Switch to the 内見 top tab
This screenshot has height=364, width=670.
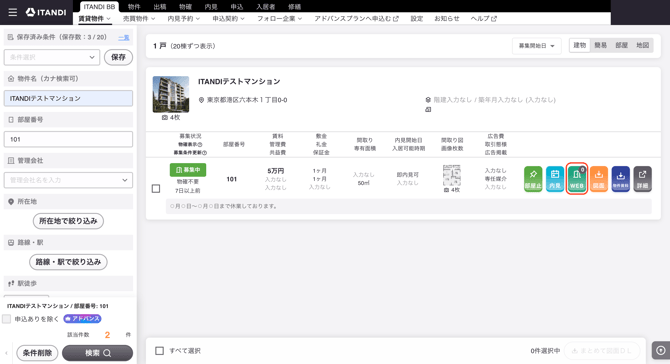(x=211, y=7)
